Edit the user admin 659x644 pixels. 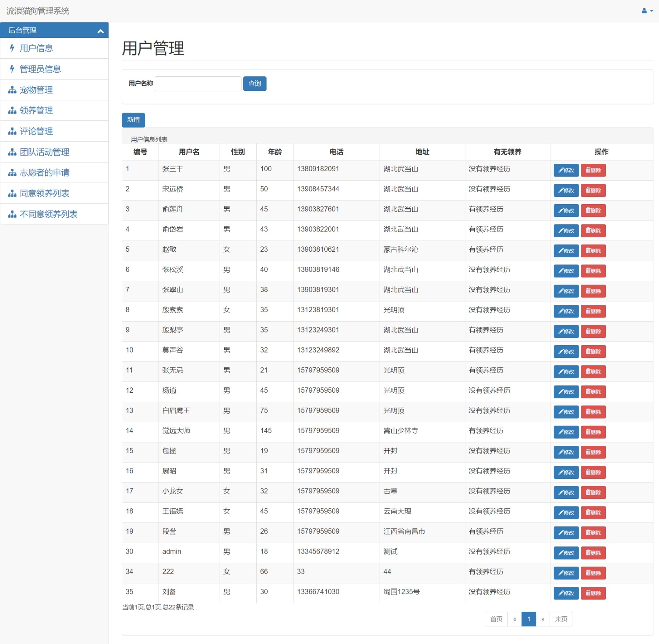coord(566,553)
